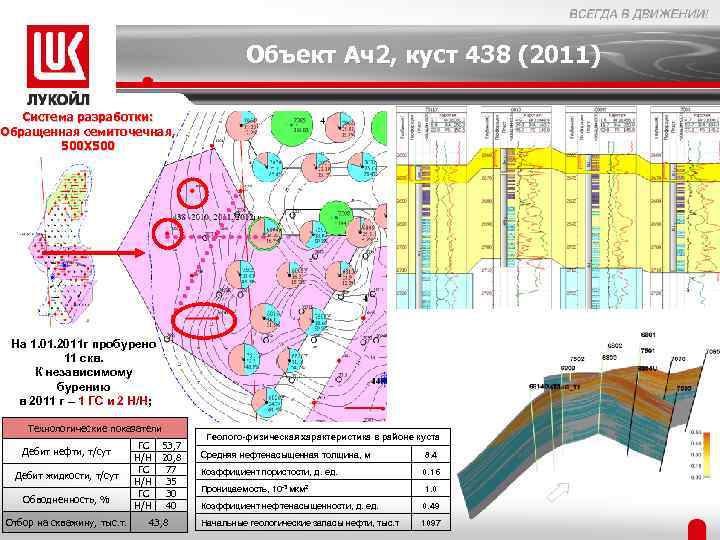Click the red LUKOIL logo
Viewport: 720px width, 540px height.
(58, 56)
